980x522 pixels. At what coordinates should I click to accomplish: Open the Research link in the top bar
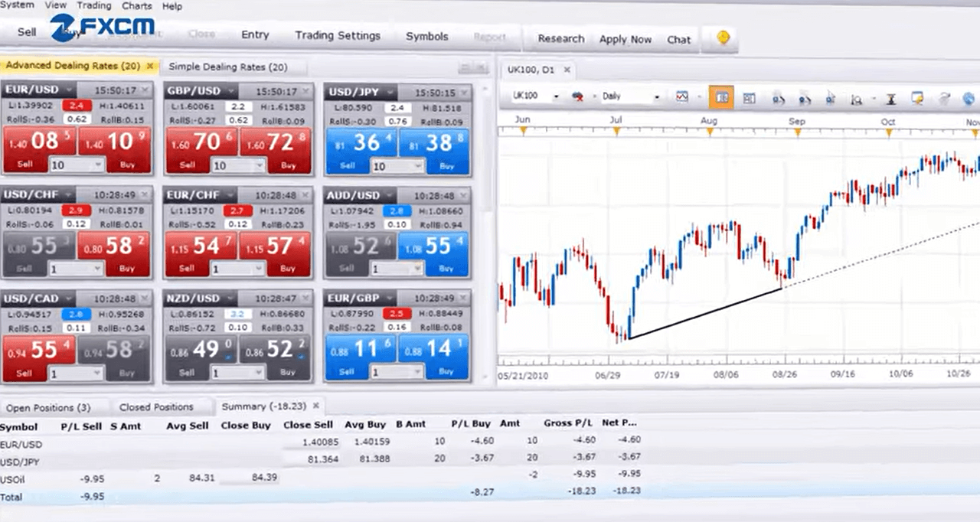(560, 38)
